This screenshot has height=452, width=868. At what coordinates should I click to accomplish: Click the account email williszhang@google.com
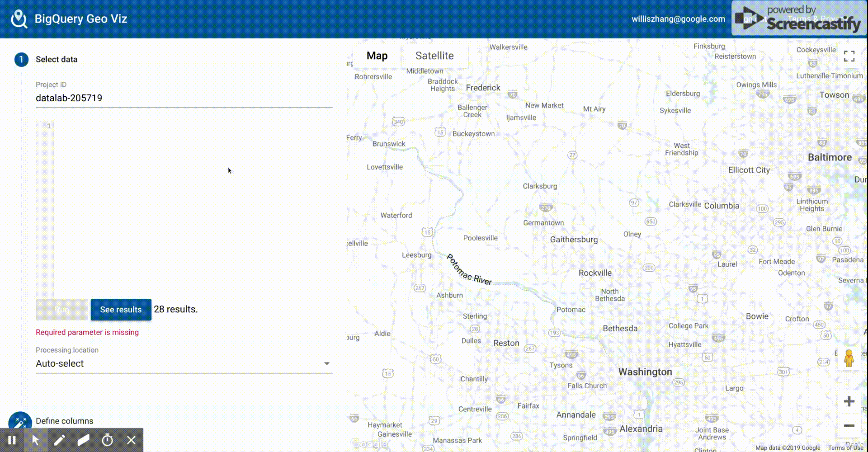(x=678, y=19)
